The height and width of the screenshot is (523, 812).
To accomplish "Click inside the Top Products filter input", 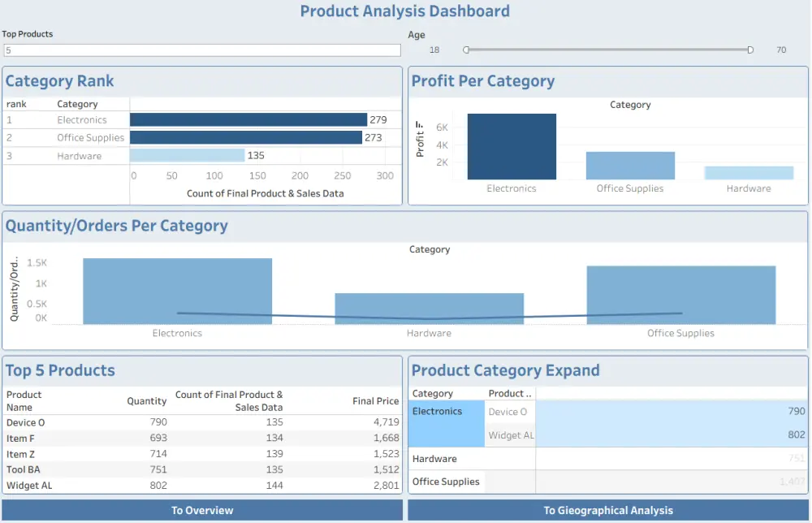I will 201,50.
